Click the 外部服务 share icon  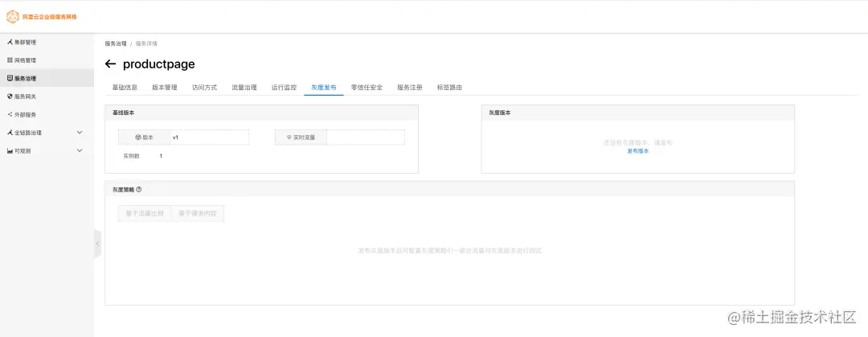click(x=10, y=115)
